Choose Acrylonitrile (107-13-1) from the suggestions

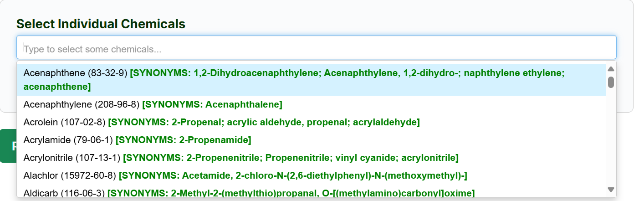pos(72,158)
